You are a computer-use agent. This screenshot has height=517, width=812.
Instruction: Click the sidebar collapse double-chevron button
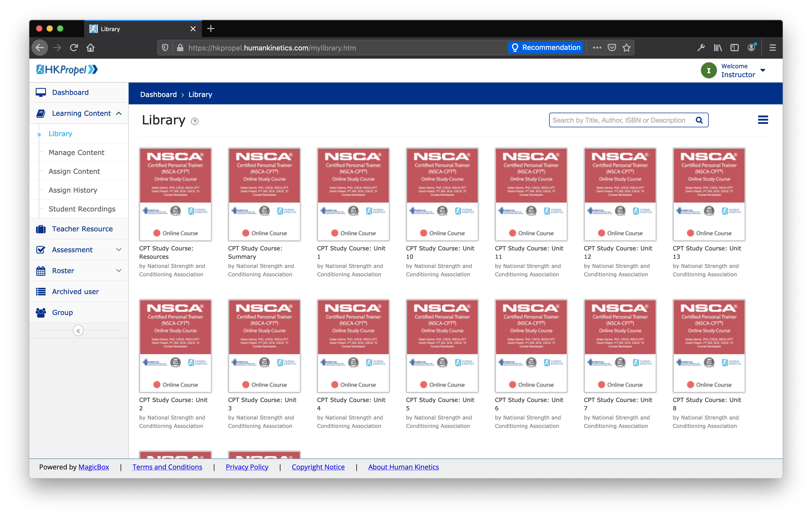[x=78, y=331]
